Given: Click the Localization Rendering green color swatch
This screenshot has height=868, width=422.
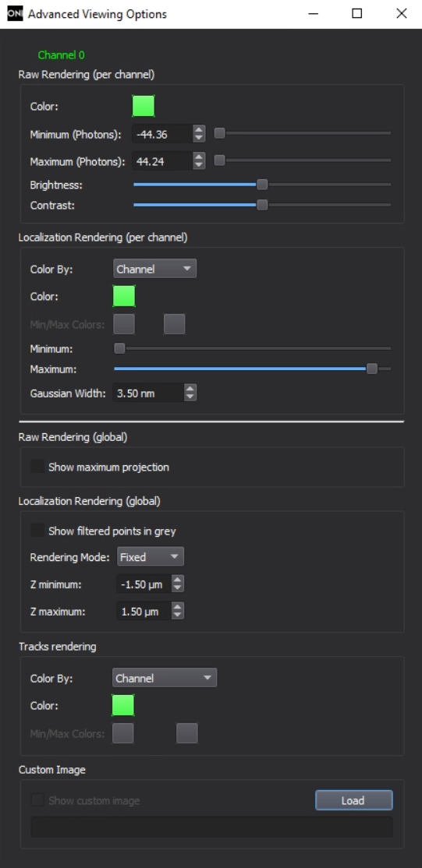Looking at the screenshot, I should [124, 296].
